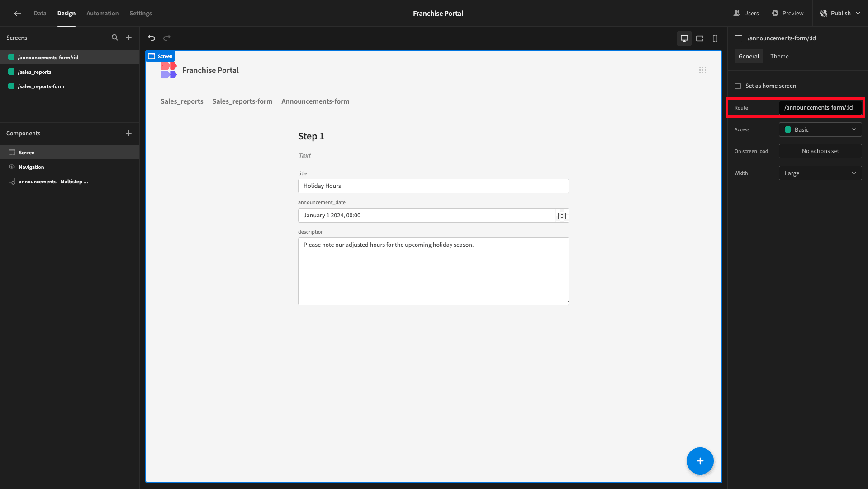868x489 pixels.
Task: Search screens with the magnifier icon
Action: (x=115, y=38)
